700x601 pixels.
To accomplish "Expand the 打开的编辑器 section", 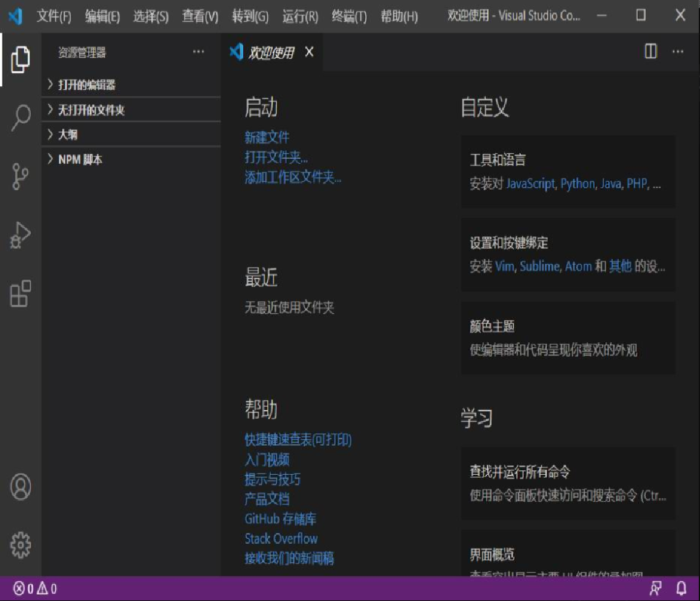I will pyautogui.click(x=131, y=85).
